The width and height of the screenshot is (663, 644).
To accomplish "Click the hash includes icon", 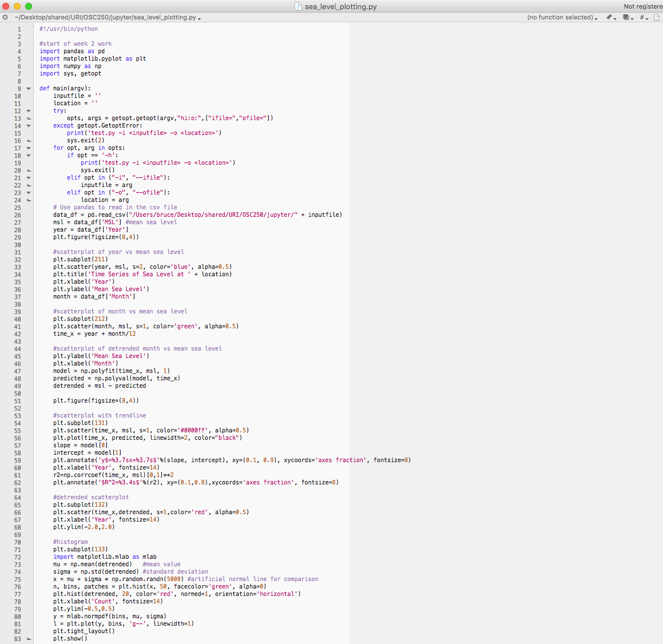I will [x=644, y=18].
